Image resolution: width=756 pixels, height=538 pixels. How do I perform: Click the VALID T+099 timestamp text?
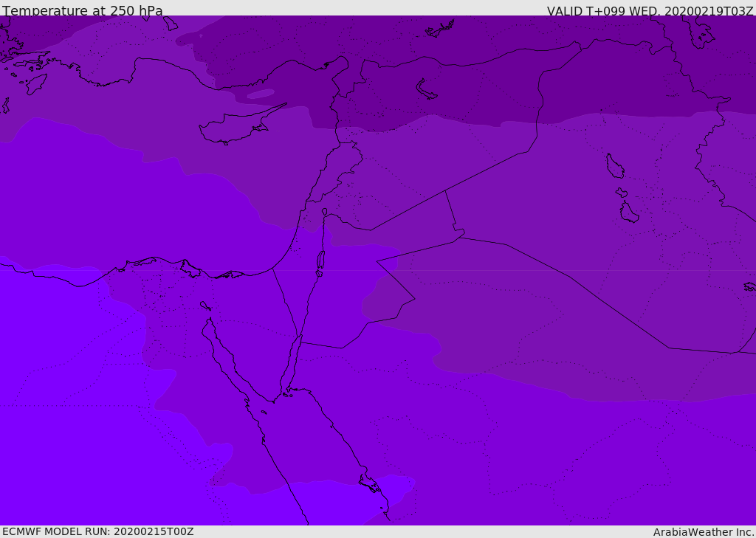coord(650,11)
